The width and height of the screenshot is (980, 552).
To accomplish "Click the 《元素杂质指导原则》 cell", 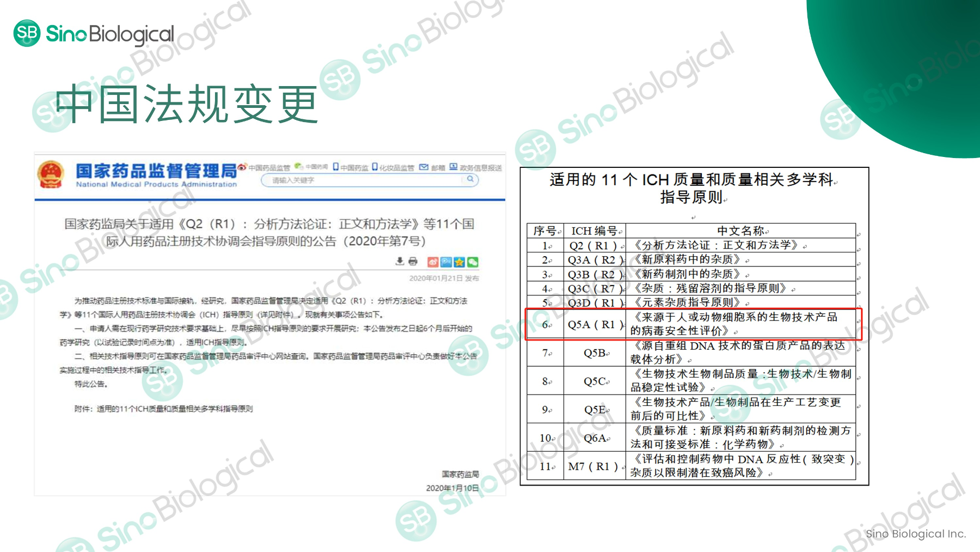I will [741, 302].
